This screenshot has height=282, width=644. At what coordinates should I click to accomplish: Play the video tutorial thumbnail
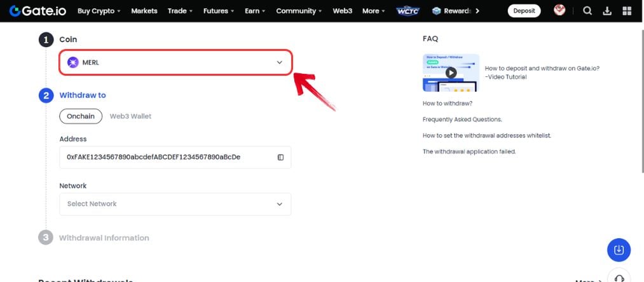click(451, 73)
